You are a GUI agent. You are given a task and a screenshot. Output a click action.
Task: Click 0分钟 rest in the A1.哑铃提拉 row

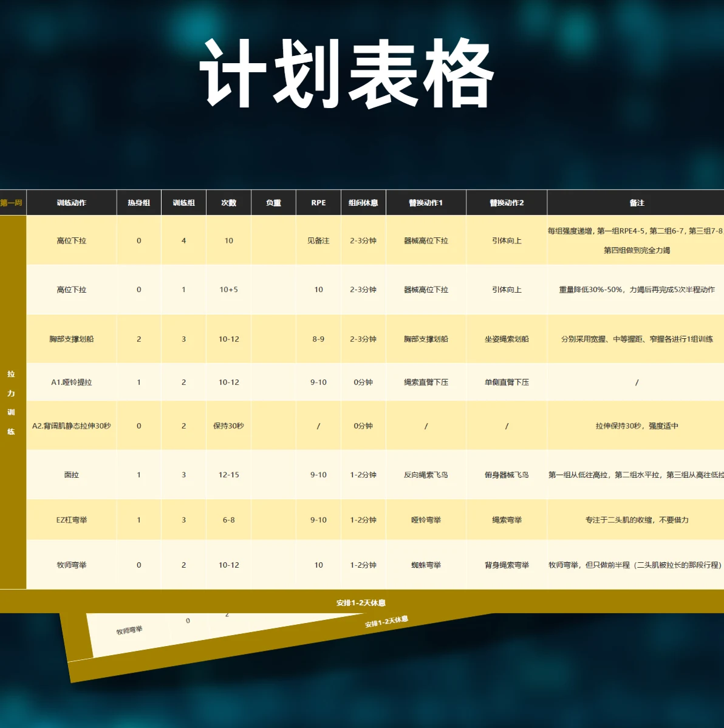pyautogui.click(x=363, y=382)
